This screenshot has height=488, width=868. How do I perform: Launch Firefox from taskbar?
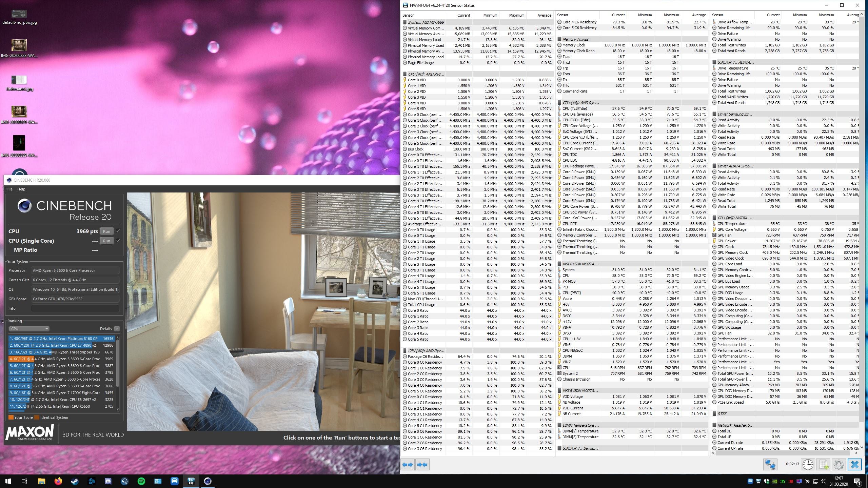pos(58,481)
